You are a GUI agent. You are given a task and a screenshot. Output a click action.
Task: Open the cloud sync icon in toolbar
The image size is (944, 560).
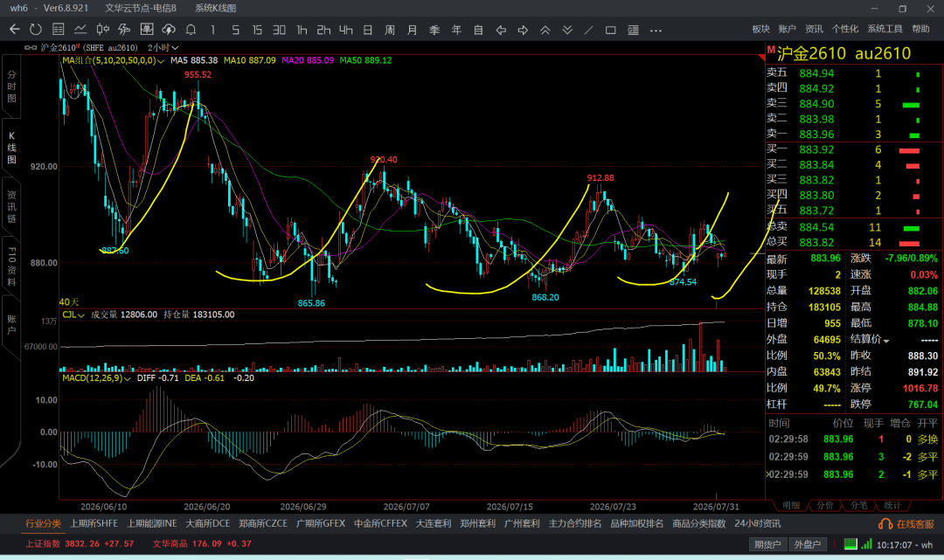(169, 30)
